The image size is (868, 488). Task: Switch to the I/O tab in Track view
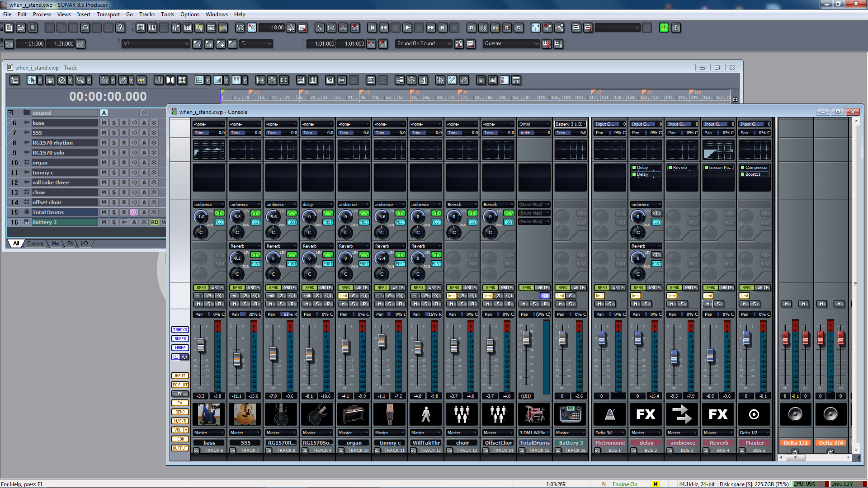click(x=84, y=244)
